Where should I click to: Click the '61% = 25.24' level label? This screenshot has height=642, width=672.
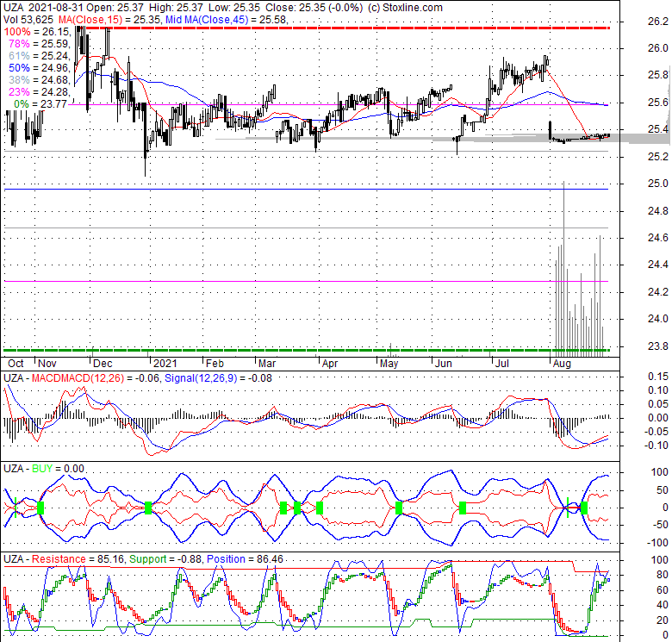click(39, 56)
